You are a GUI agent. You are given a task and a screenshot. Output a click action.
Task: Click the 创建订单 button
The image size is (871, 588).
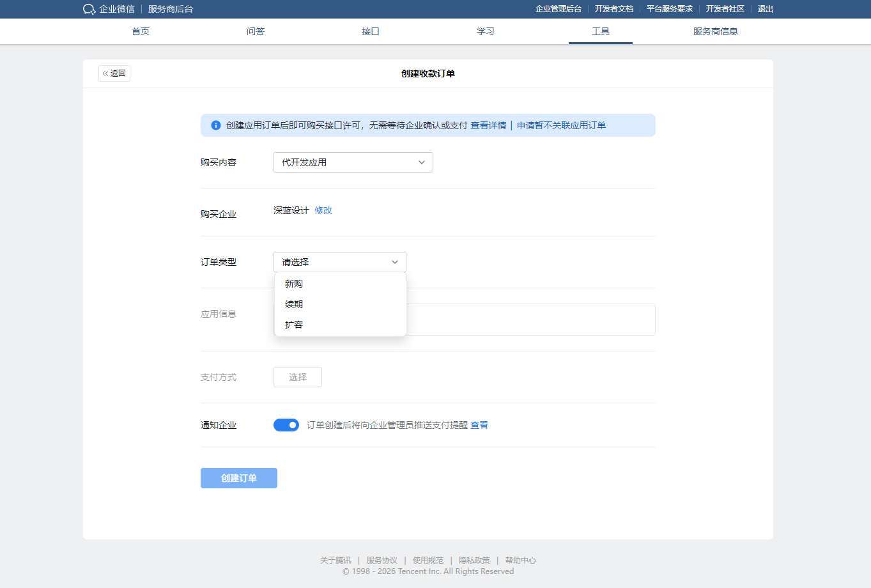click(239, 478)
